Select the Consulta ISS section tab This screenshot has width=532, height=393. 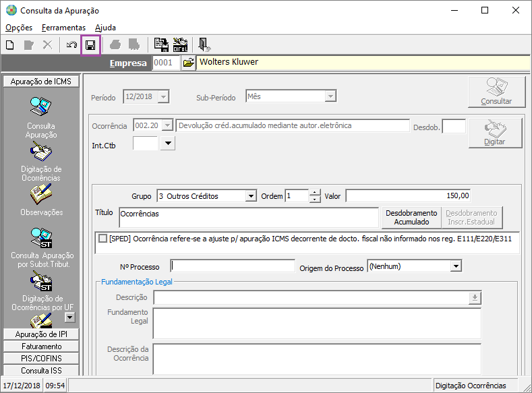tap(41, 370)
